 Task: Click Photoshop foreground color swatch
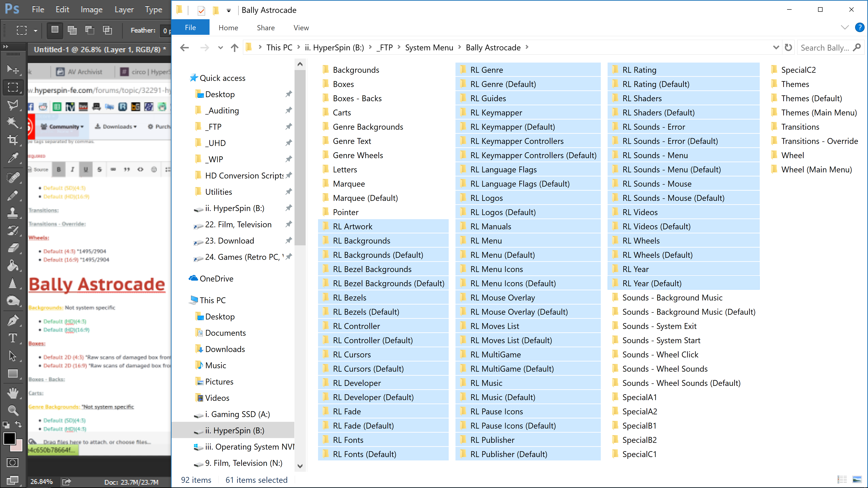point(9,439)
